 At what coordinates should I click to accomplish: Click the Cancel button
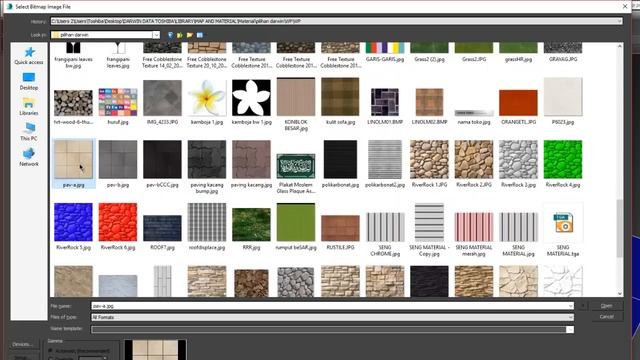(607, 317)
